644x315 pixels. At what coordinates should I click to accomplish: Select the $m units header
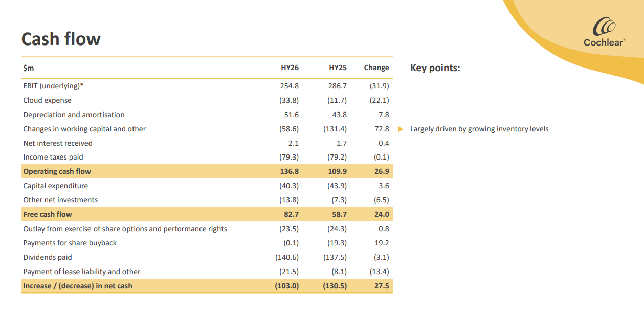29,67
